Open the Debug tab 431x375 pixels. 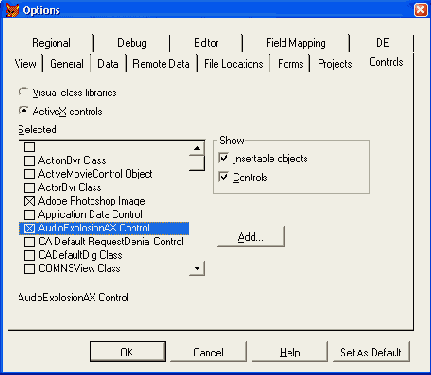pos(132,43)
